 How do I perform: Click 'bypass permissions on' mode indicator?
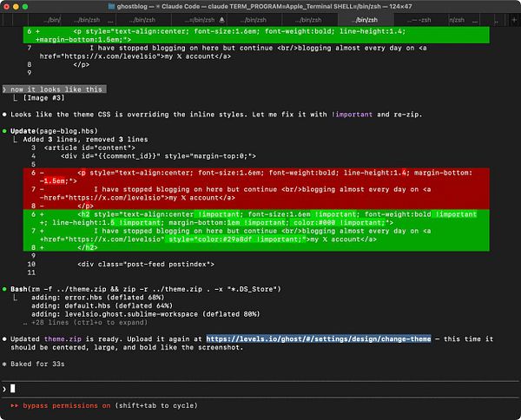tap(67, 405)
